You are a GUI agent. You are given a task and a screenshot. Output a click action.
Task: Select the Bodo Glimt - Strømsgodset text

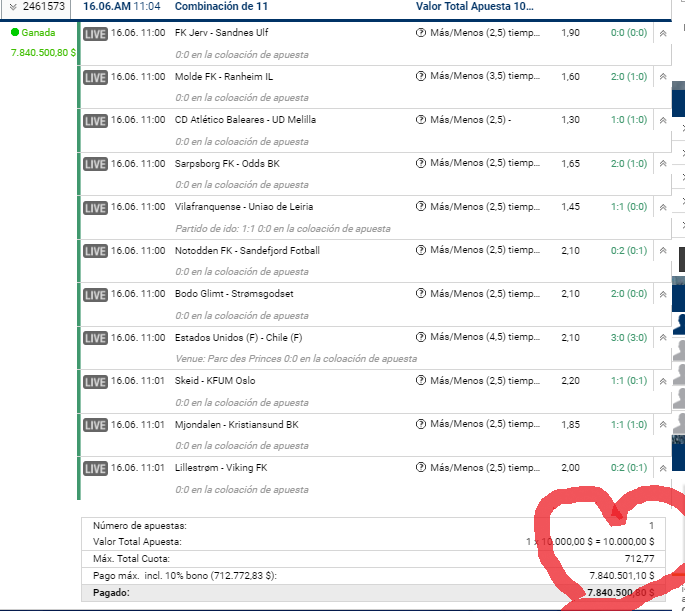tap(234, 293)
